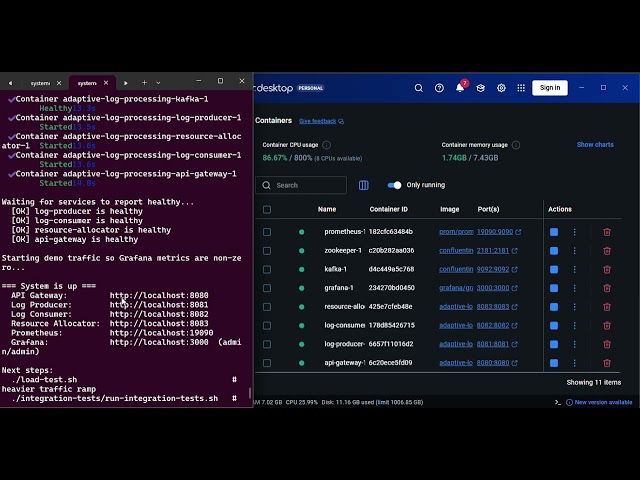Select the grafana-1 container checkbox
This screenshot has width=640, height=480.
267,288
